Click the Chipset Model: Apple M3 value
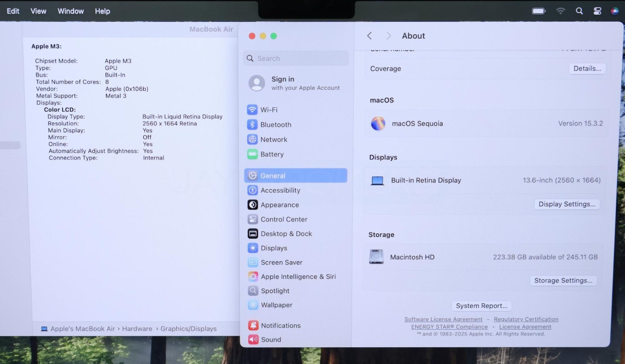625x364 pixels. click(x=118, y=61)
